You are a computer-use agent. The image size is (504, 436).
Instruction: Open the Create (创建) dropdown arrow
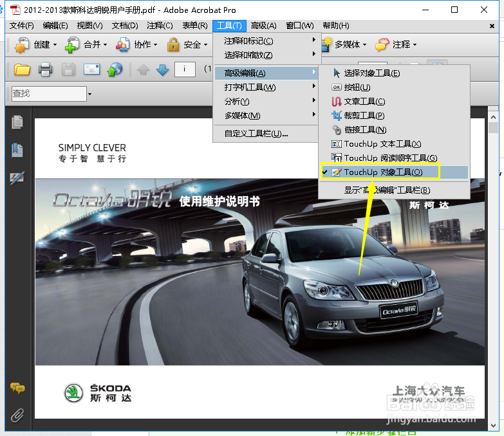tap(55, 44)
